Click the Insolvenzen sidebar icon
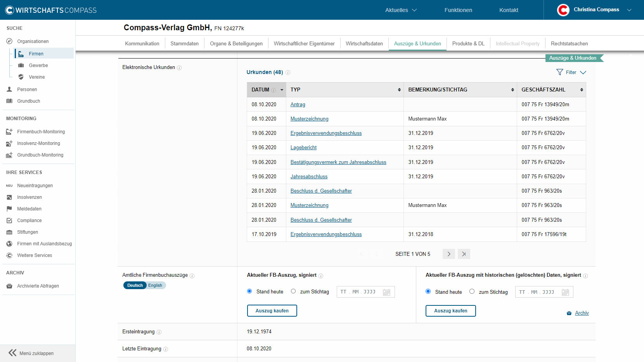This screenshot has width=644, height=362. 9,197
